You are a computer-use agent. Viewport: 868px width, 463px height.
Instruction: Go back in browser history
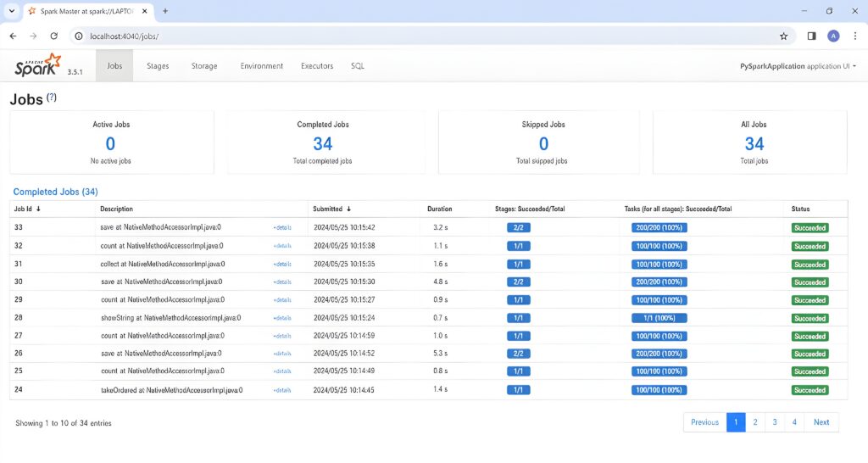point(13,36)
